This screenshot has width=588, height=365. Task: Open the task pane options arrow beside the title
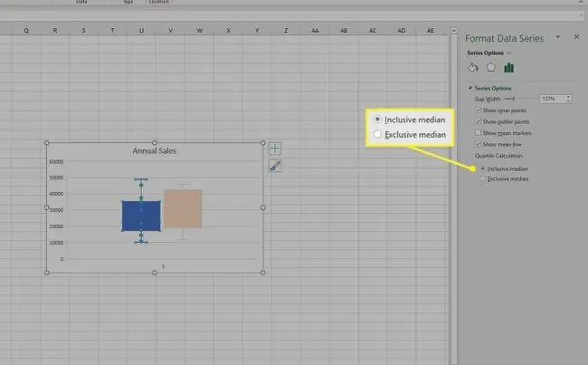558,37
